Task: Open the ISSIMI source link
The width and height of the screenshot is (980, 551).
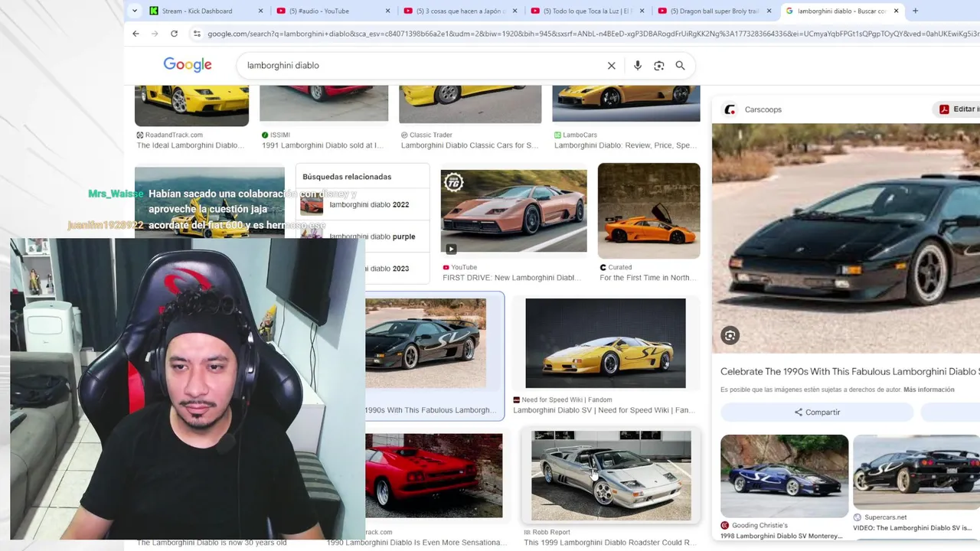Action: pyautogui.click(x=276, y=135)
